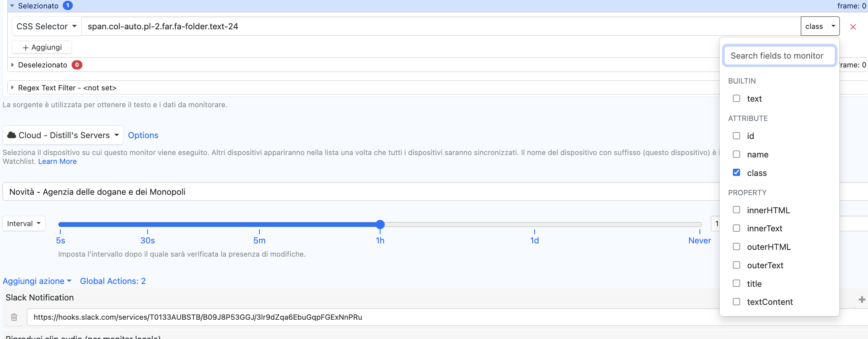The image size is (868, 339).
Task: Click the plus icon on Slack Notification row
Action: click(x=862, y=300)
